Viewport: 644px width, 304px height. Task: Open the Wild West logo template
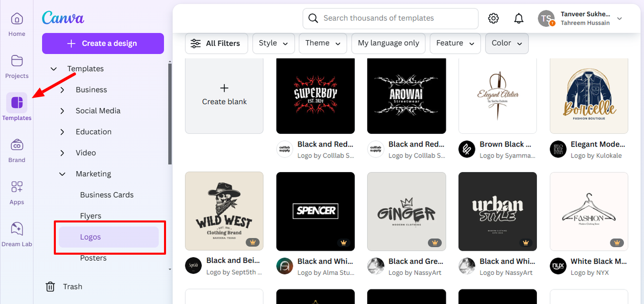224,211
